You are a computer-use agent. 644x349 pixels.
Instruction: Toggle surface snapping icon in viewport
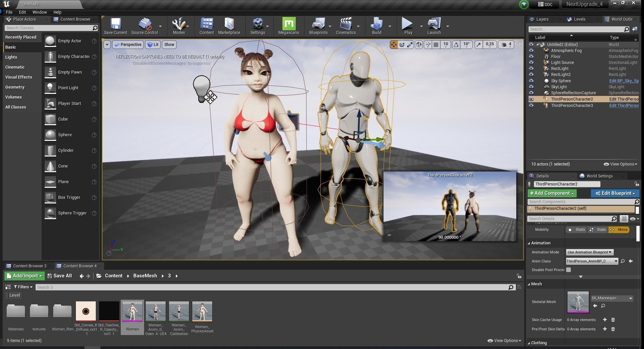428,45
